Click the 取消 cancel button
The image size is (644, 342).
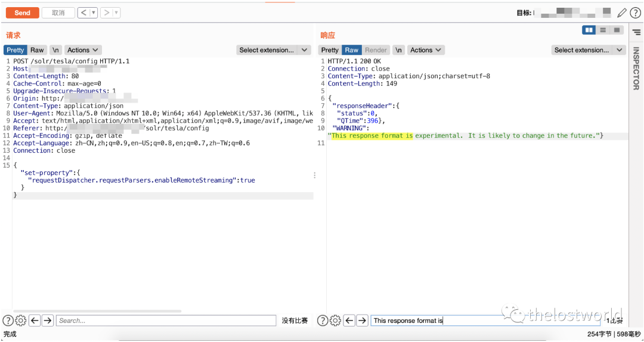58,13
